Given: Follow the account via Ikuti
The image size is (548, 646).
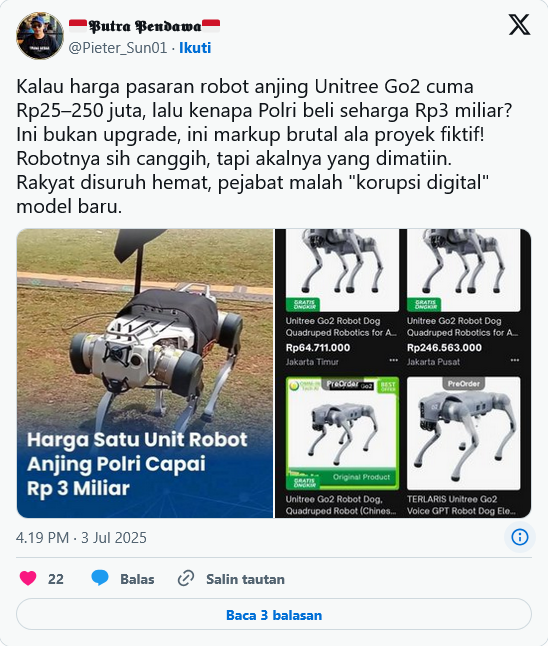Looking at the screenshot, I should coord(195,48).
